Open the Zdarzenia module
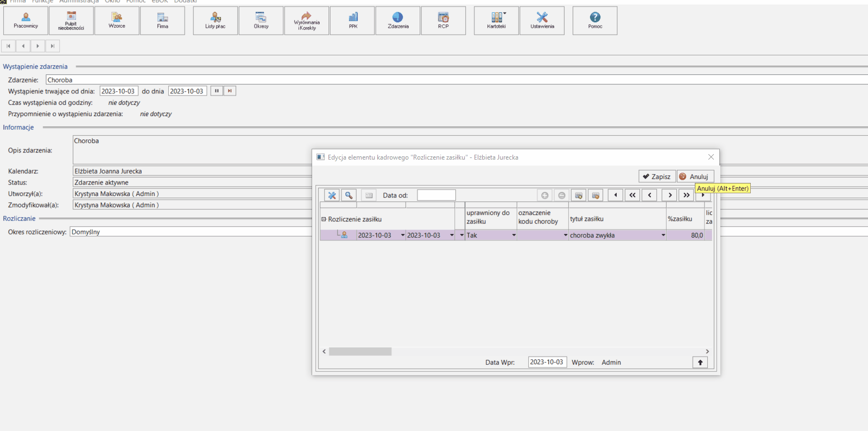Viewport: 868px width, 431px height. coord(398,21)
